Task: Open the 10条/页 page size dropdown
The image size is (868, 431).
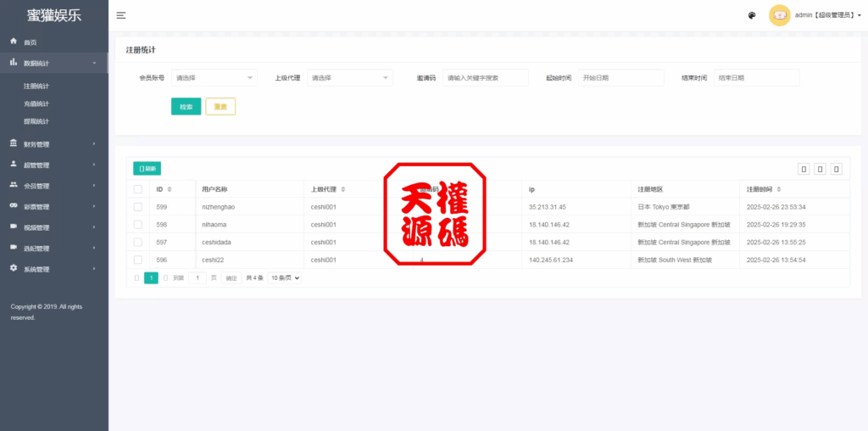Action: click(x=285, y=278)
